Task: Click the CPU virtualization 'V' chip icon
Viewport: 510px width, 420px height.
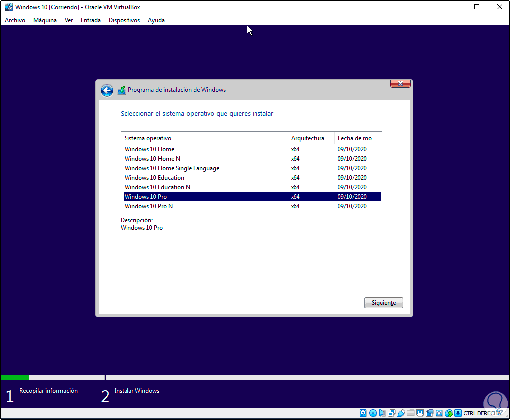Action: (439, 413)
